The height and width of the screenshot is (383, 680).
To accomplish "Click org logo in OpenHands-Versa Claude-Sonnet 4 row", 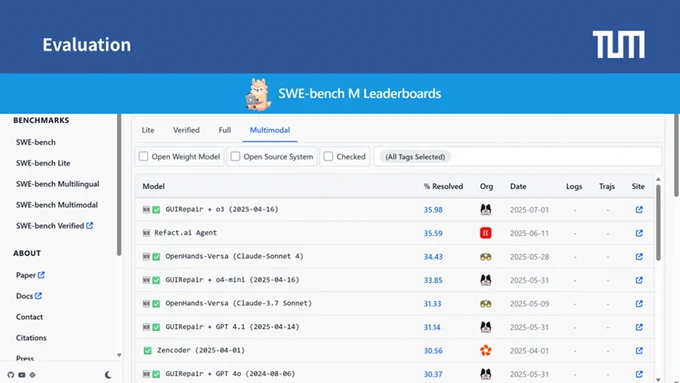I will 486,257.
